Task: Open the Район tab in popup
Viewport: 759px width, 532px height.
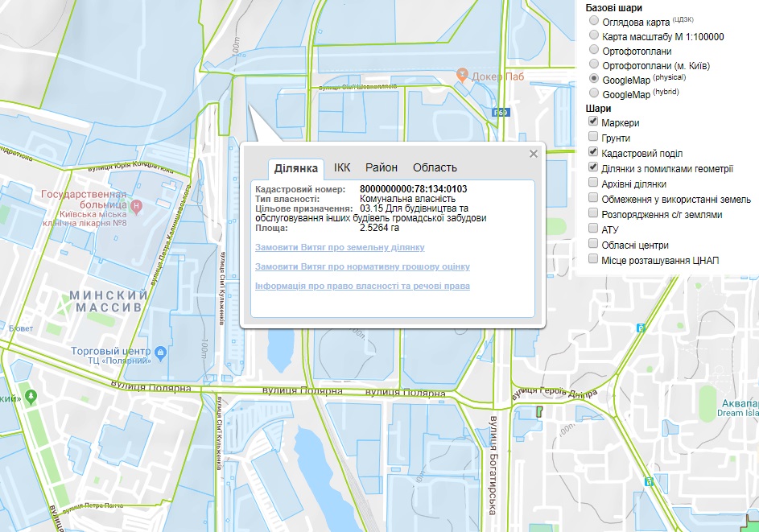Action: pos(382,167)
